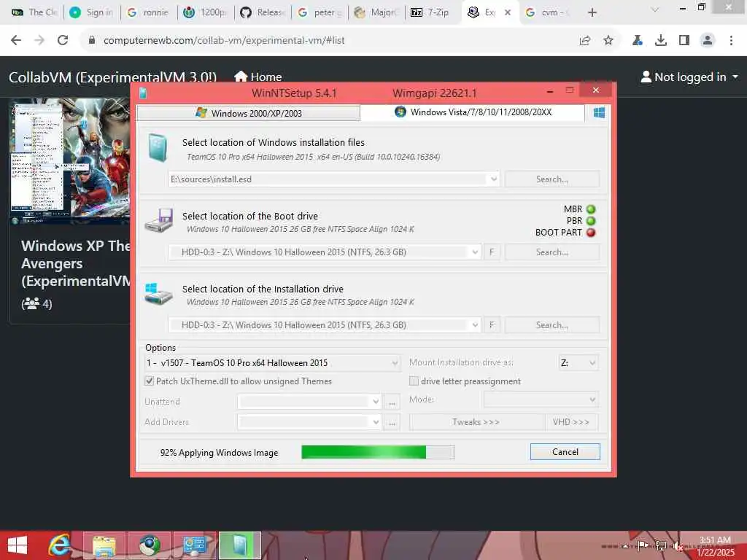This screenshot has height=560, width=747.
Task: Open the Add Drivers dropdown
Action: click(309, 422)
